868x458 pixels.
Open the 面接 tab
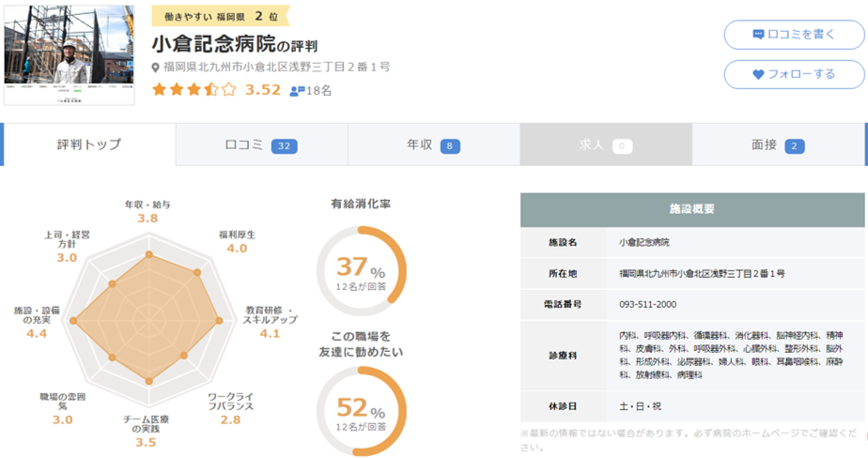click(x=778, y=145)
